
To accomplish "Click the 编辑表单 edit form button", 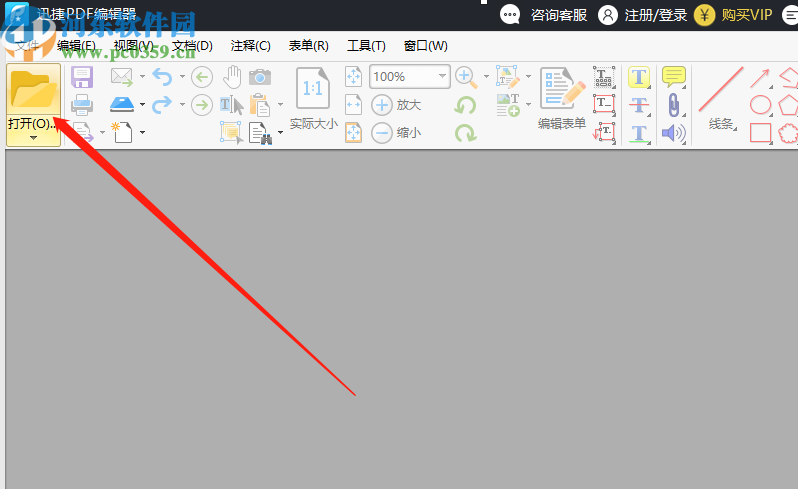I will click(x=562, y=99).
